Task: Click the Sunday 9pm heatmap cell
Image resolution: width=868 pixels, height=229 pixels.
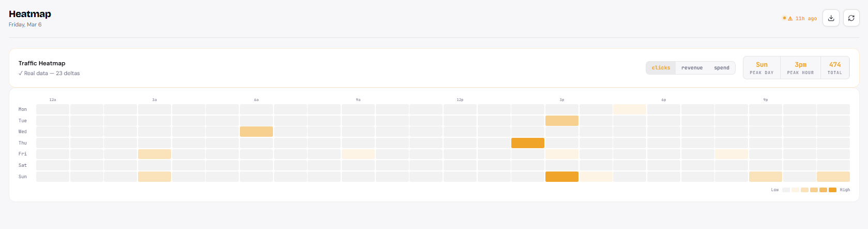Action: click(766, 177)
